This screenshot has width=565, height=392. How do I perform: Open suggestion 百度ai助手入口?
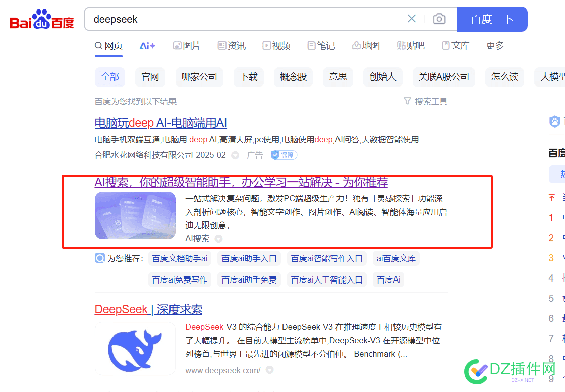click(249, 259)
